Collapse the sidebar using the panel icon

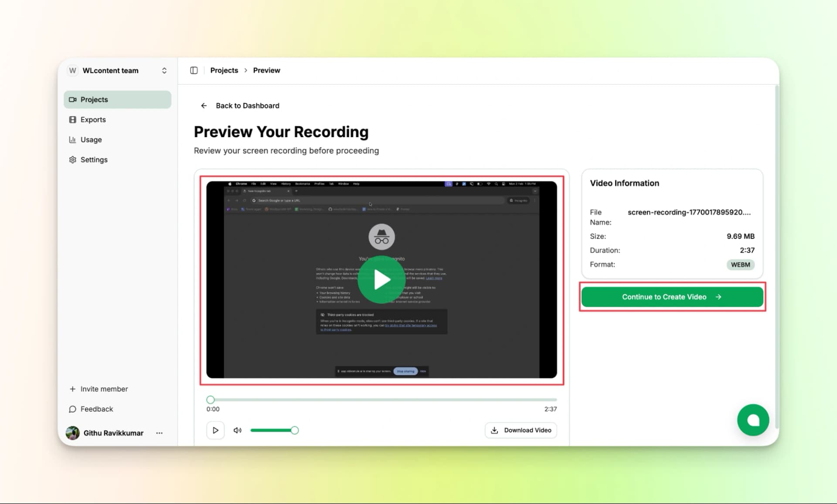coord(194,70)
